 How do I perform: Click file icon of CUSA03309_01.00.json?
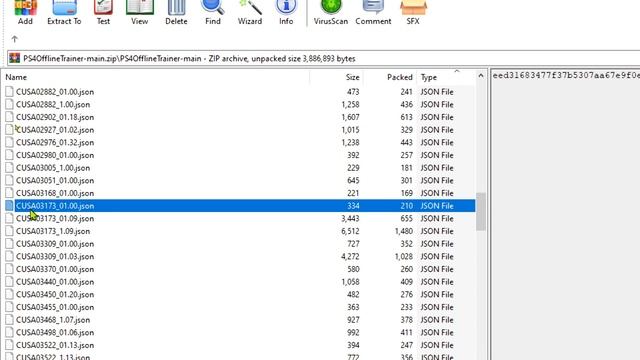(x=9, y=244)
